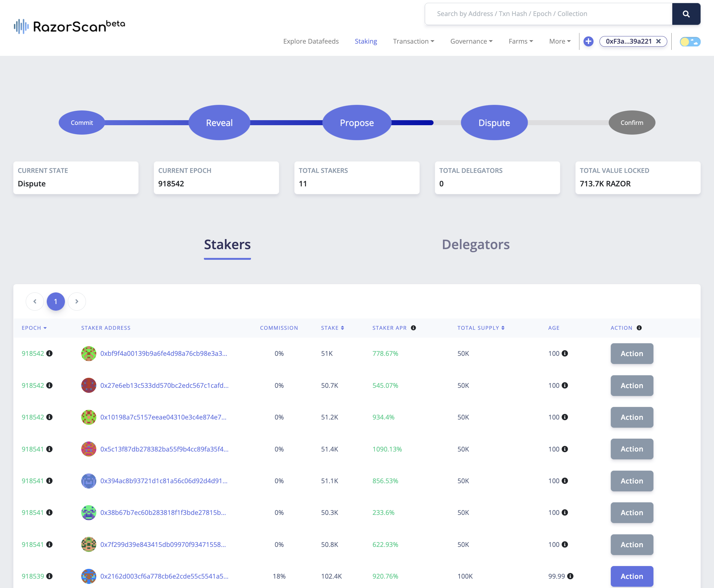714x588 pixels.
Task: Click age info icon in 99.99 row
Action: pyautogui.click(x=570, y=576)
